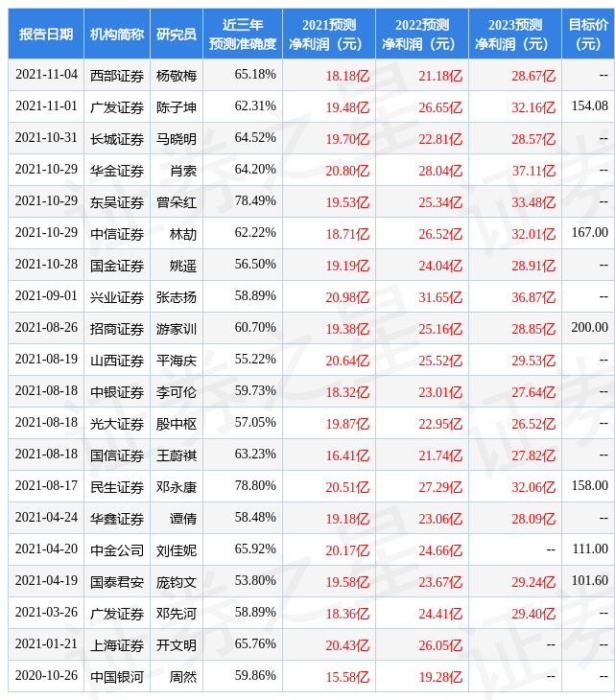The image size is (615, 700).
Task: Click 2022 profit 31.65亿
Action: click(x=440, y=297)
